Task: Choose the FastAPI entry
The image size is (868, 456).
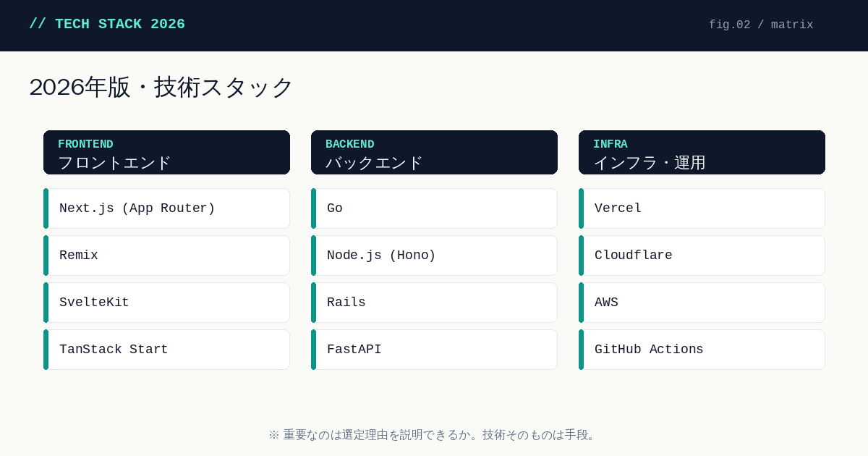Action: [434, 350]
